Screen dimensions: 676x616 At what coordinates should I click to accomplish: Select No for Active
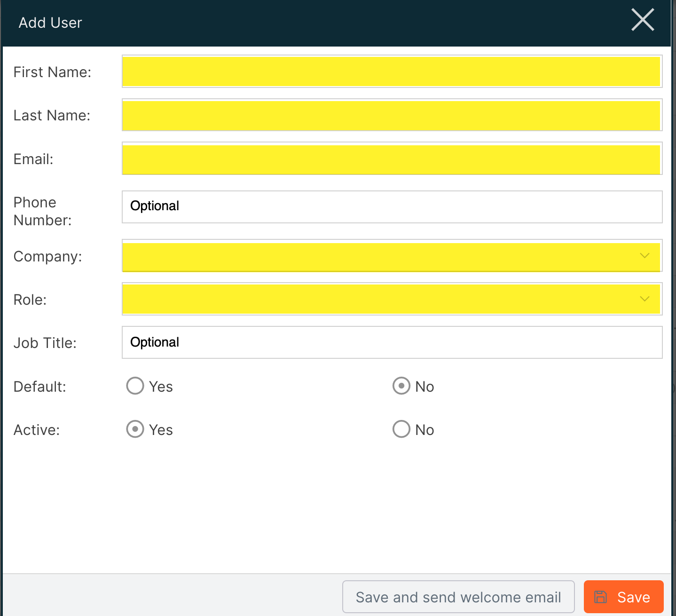(x=401, y=429)
